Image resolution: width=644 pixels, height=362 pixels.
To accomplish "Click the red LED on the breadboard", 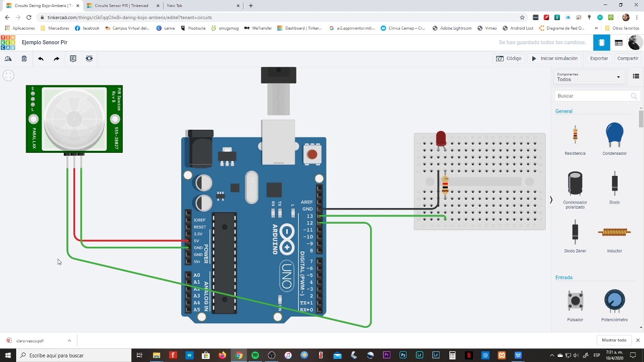I will (441, 139).
